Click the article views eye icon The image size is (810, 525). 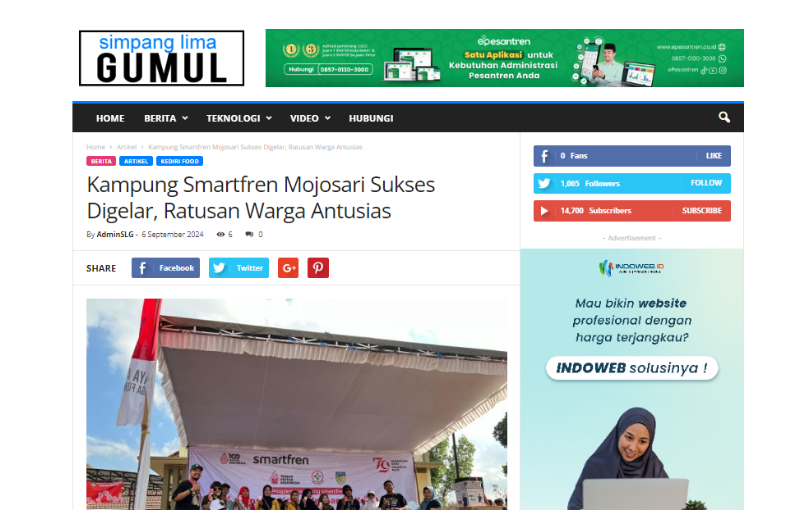(221, 235)
